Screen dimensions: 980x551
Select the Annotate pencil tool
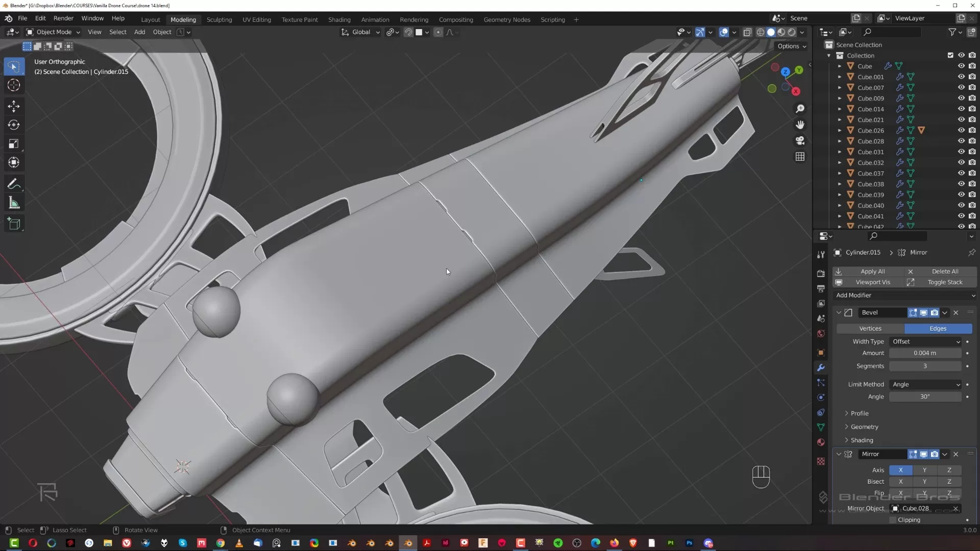pos(14,184)
